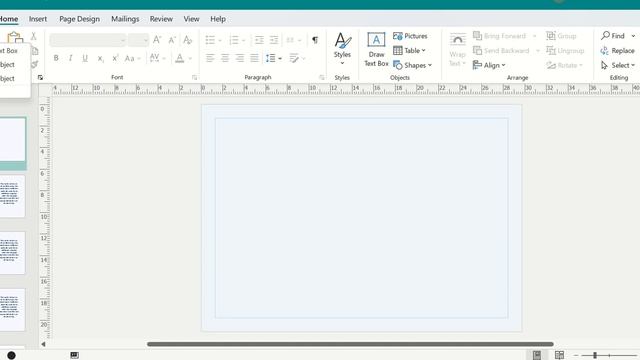Viewport: 640px width, 360px height.
Task: Decrease font size with shrink icon
Action: (172, 40)
